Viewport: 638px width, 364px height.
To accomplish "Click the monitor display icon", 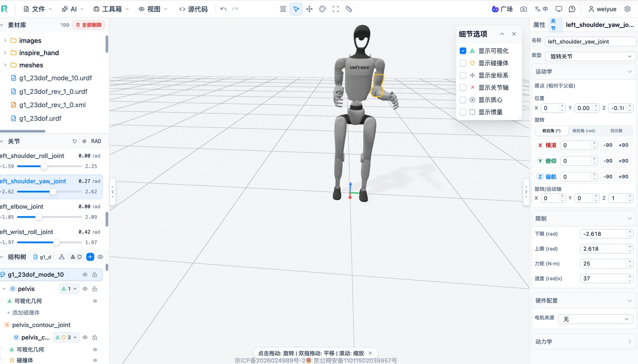I will pyautogui.click(x=559, y=9).
